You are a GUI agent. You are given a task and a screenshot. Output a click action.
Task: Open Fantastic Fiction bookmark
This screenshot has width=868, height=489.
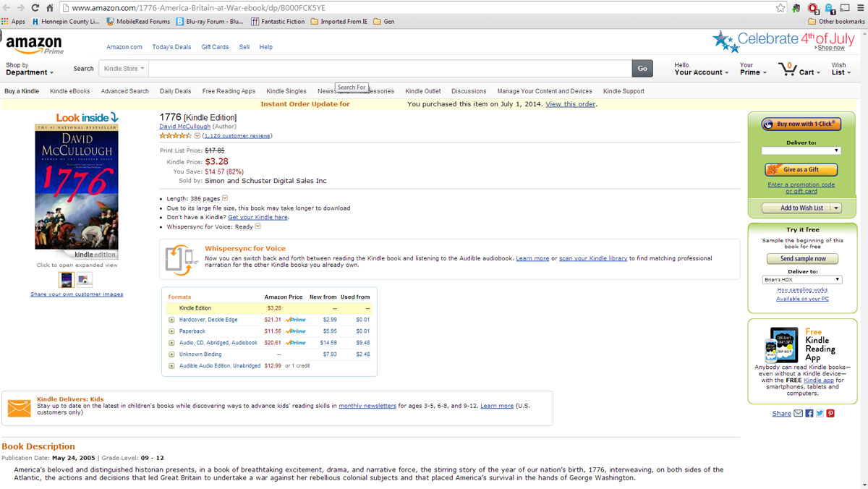point(278,22)
